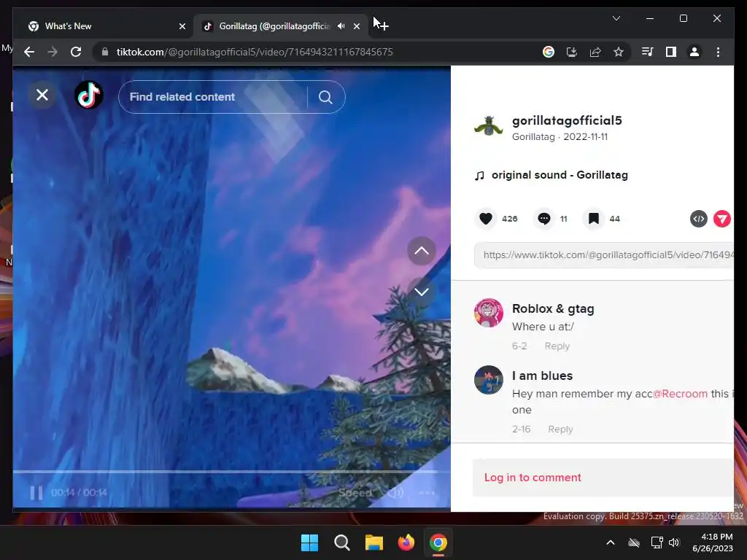Open the tab search dropdown arrow

pos(616,18)
